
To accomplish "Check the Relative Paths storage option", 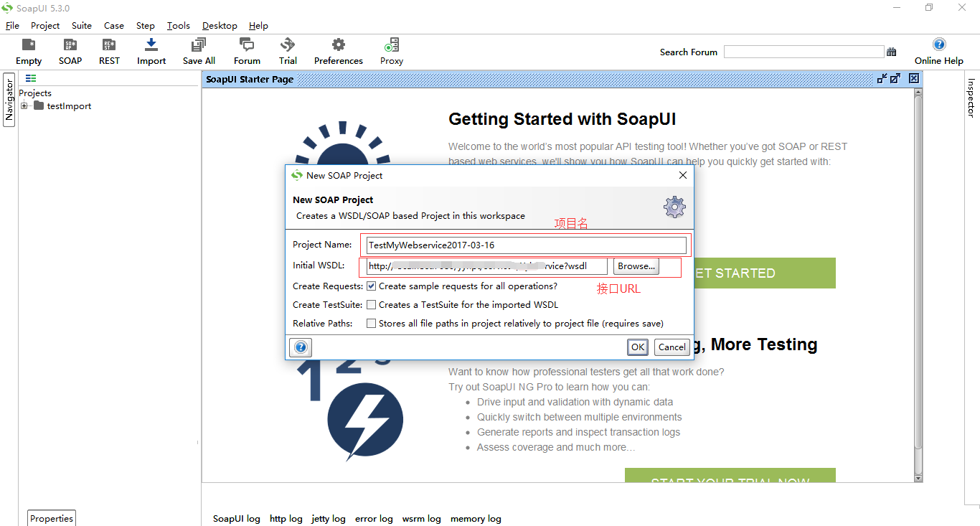I will pyautogui.click(x=371, y=323).
